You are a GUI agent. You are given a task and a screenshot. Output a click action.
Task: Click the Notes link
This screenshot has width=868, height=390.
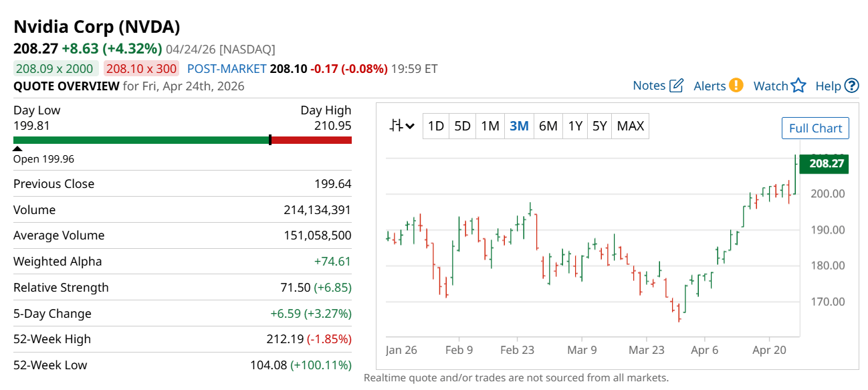tap(649, 86)
